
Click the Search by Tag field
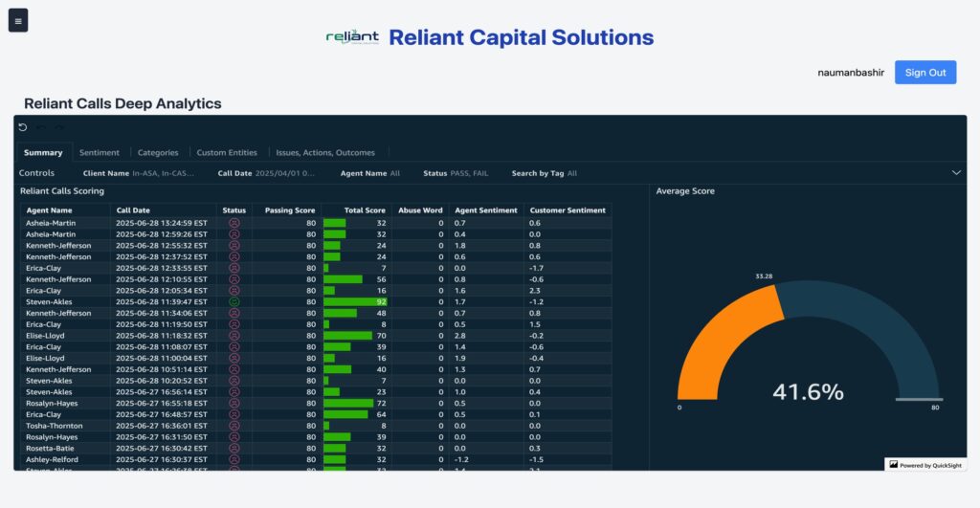click(x=545, y=173)
